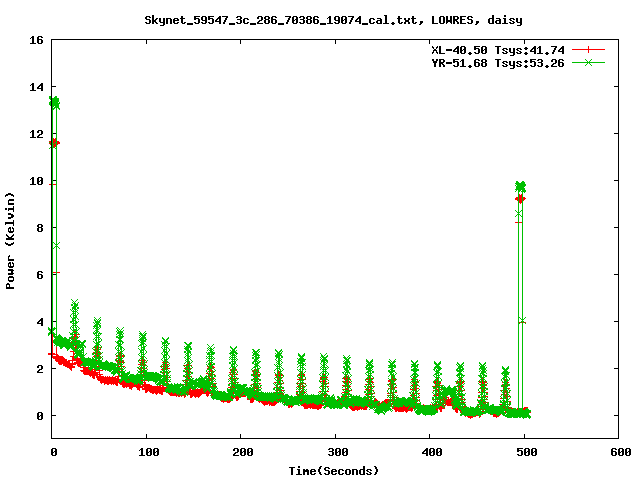Screen dimensions: 640x480
Task: Click the plot title Skynet_59547_3c_286 cal.txt
Action: click(x=333, y=20)
